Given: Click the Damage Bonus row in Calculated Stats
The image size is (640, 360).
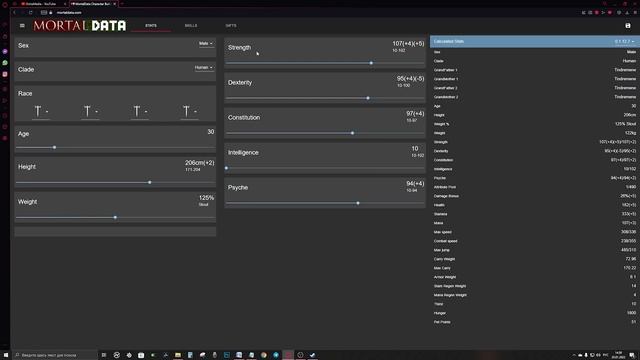Looking at the screenshot, I should click(535, 196).
